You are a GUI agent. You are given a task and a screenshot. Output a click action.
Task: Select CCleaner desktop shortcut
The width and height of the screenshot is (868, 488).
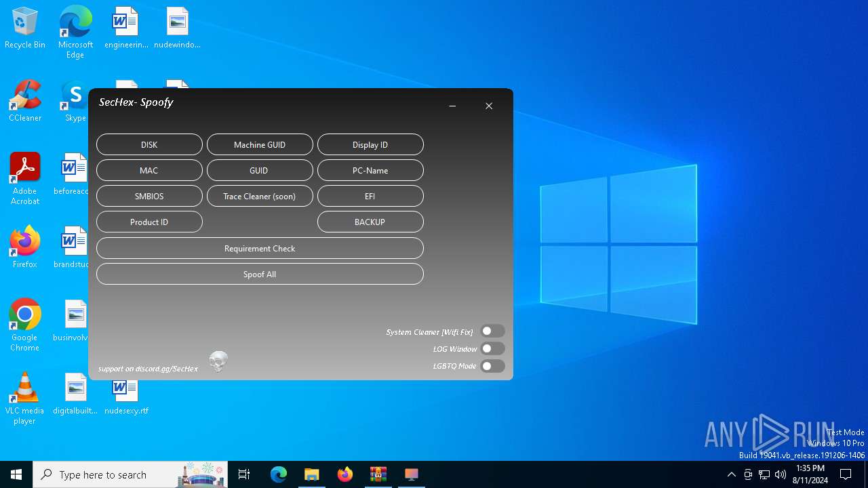[x=25, y=101]
